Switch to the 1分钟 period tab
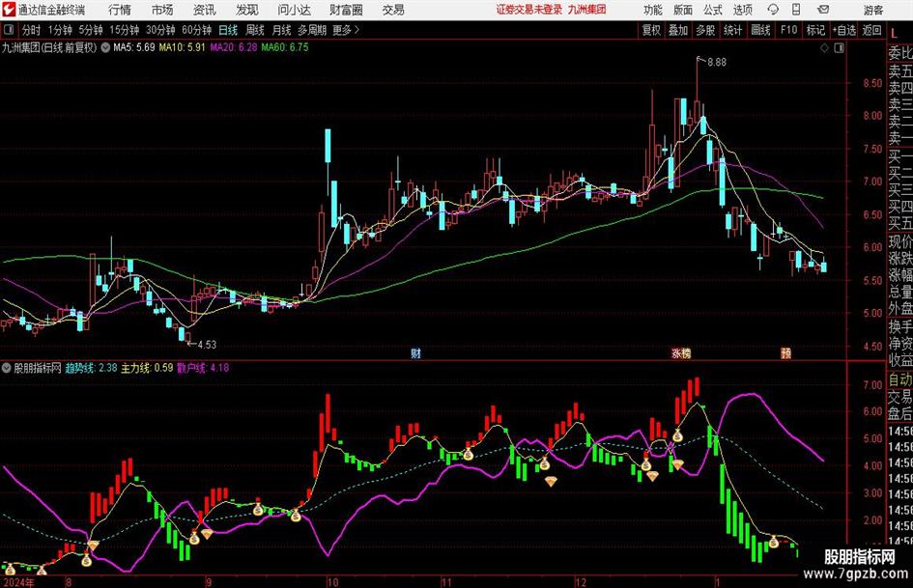 click(x=60, y=30)
